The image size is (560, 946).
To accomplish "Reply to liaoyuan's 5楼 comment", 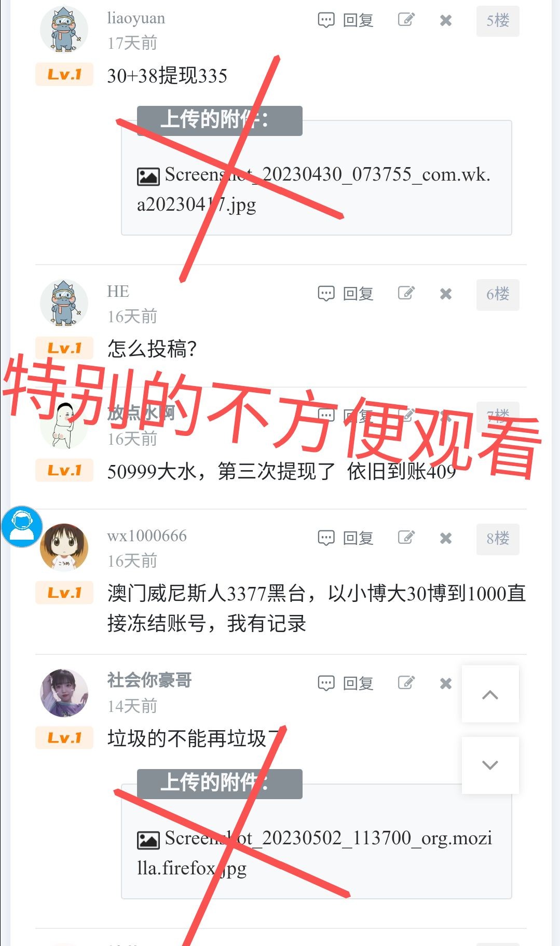I will point(346,21).
